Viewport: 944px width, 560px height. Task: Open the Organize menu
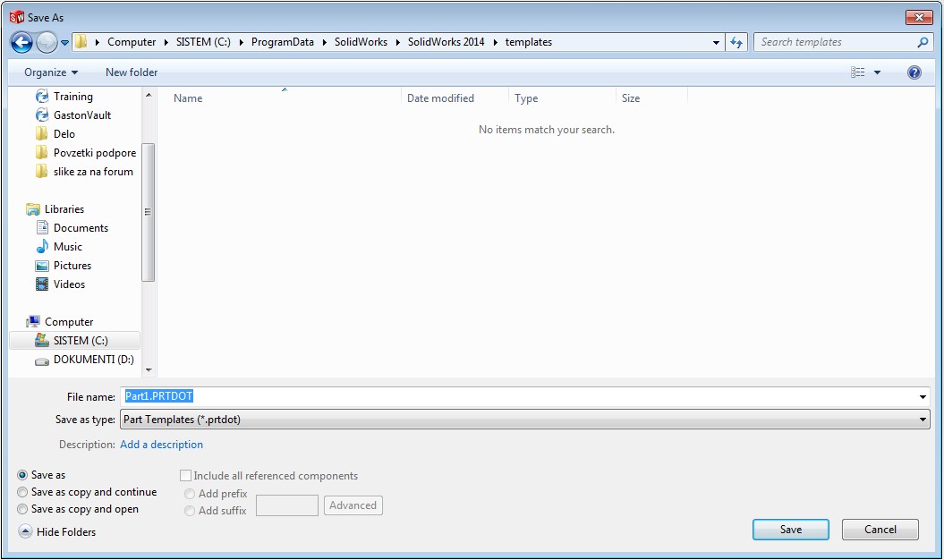(51, 72)
